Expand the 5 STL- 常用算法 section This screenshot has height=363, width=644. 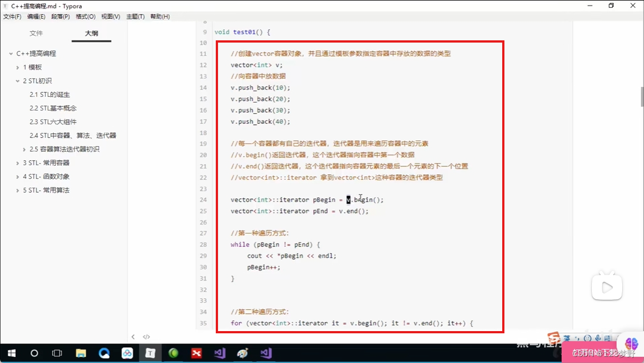pyautogui.click(x=18, y=190)
